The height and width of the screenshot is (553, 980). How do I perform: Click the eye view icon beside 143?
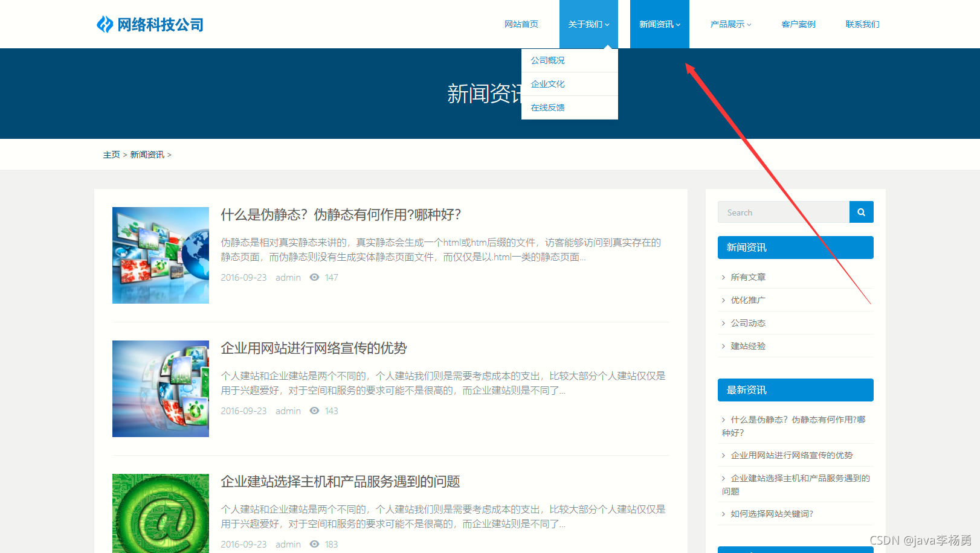[x=314, y=411]
